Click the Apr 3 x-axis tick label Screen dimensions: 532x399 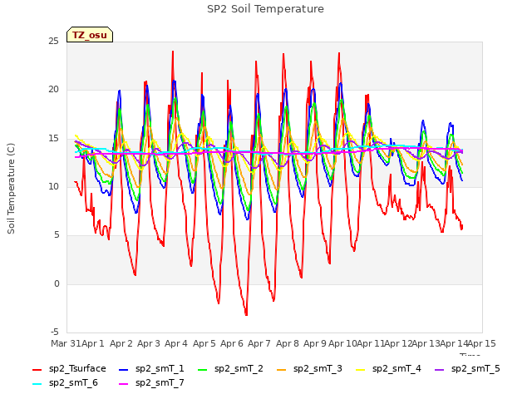point(149,343)
